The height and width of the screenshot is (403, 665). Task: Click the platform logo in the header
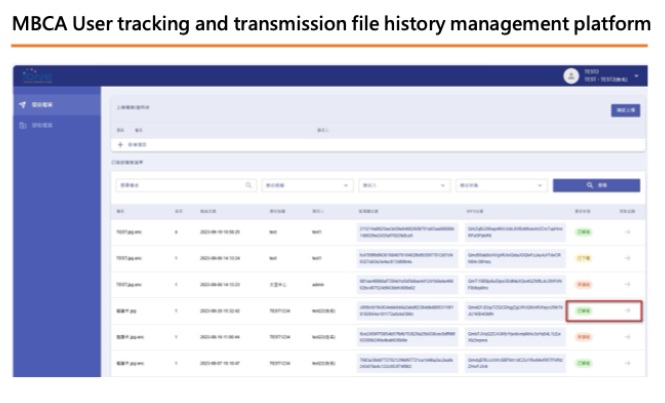[37, 76]
